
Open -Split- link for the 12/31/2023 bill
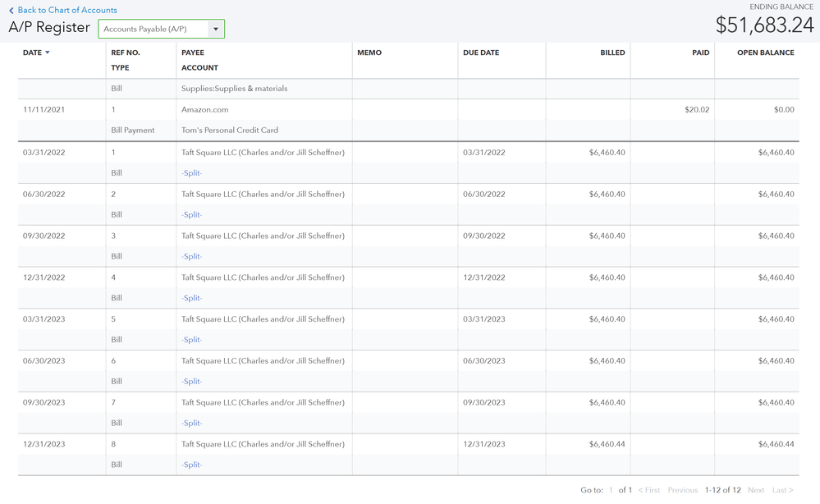click(191, 464)
